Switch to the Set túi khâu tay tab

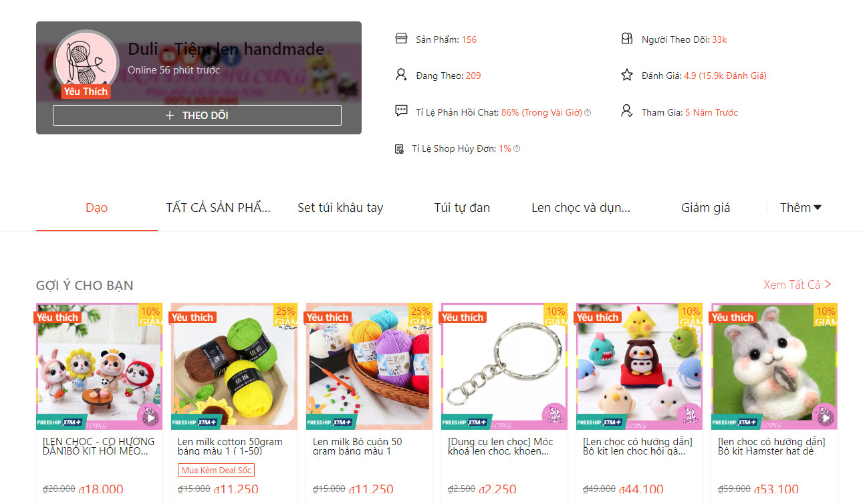340,208
